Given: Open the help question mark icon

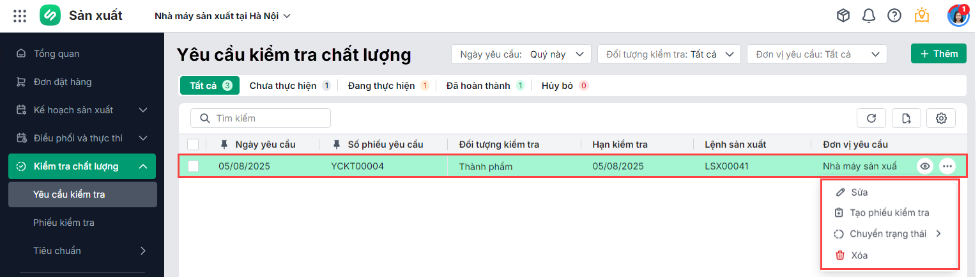Looking at the screenshot, I should tap(894, 16).
